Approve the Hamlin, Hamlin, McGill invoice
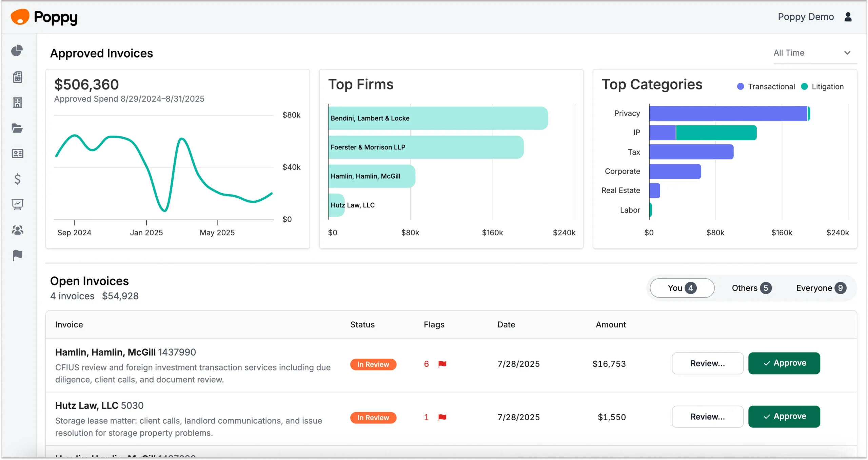868x460 pixels. [784, 363]
